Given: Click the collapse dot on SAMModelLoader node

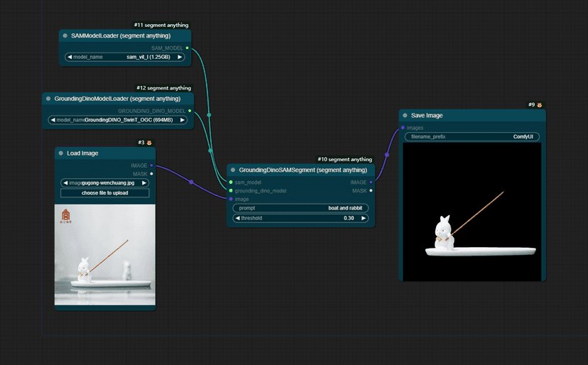Looking at the screenshot, I should [x=65, y=36].
